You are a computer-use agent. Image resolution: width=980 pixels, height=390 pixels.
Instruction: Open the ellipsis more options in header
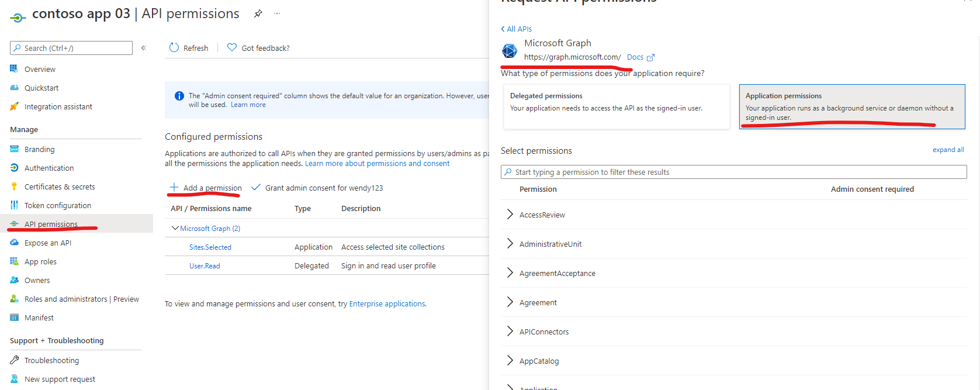click(277, 13)
